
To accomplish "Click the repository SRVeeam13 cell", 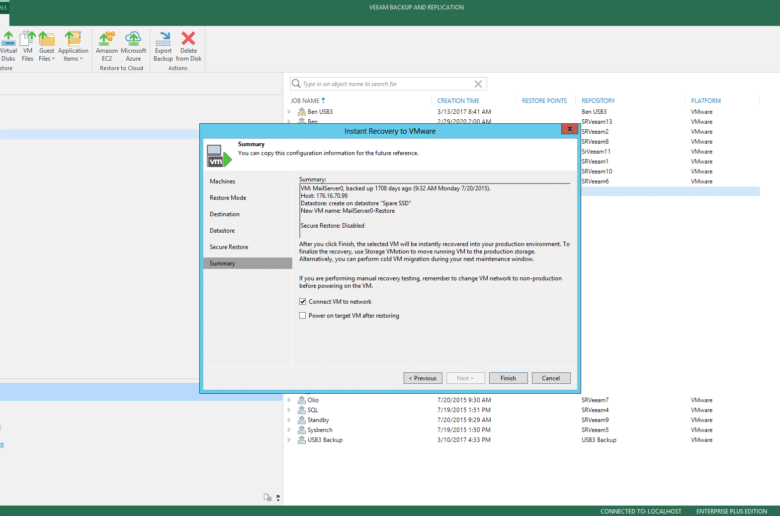I will pyautogui.click(x=596, y=121).
